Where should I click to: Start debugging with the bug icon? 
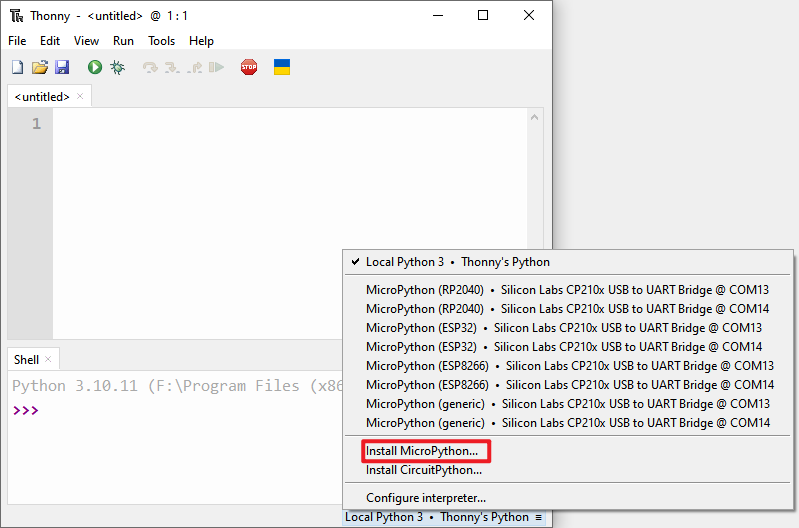point(117,67)
